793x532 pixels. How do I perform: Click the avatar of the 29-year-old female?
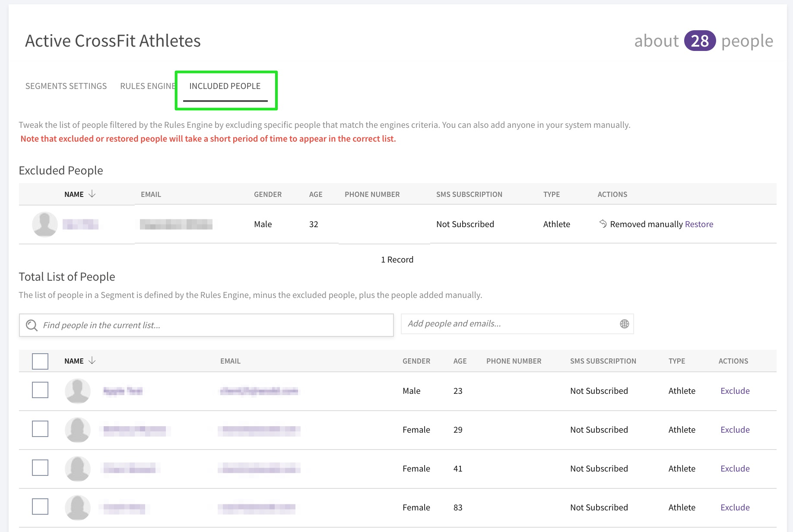tap(78, 430)
